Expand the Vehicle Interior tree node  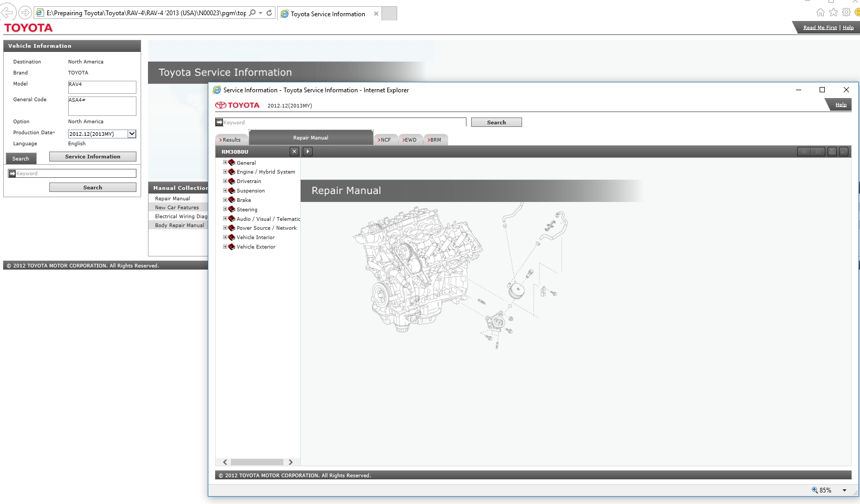tap(225, 237)
